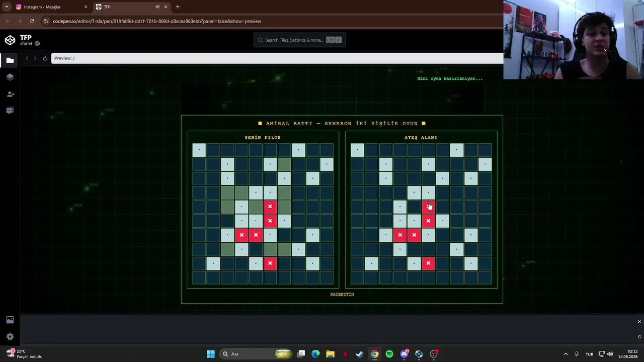The height and width of the screenshot is (362, 644).
Task: Click the ATEŞ ALANI heading
Action: (421, 137)
